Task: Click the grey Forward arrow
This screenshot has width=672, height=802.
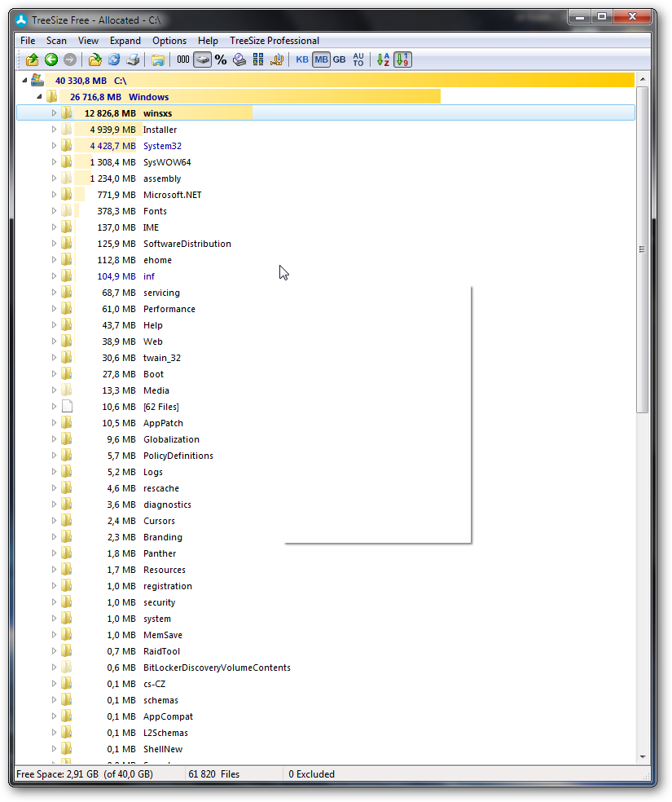Action: pos(70,59)
